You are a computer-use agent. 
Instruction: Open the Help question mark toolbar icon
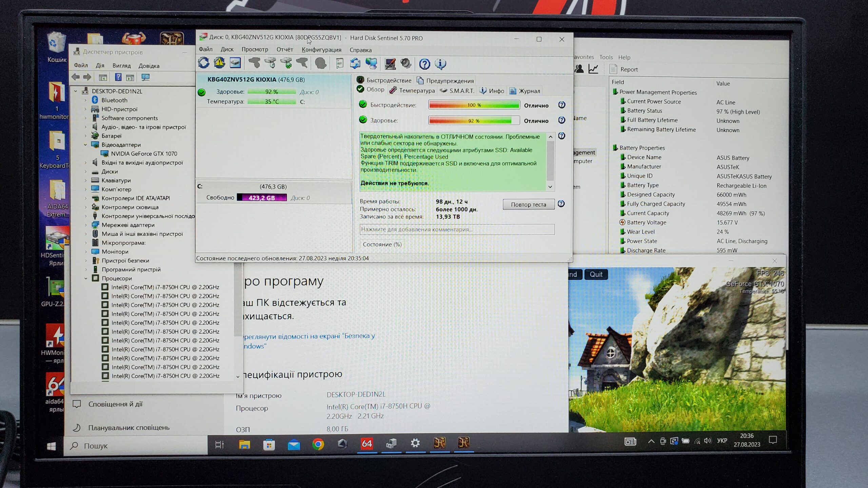425,64
